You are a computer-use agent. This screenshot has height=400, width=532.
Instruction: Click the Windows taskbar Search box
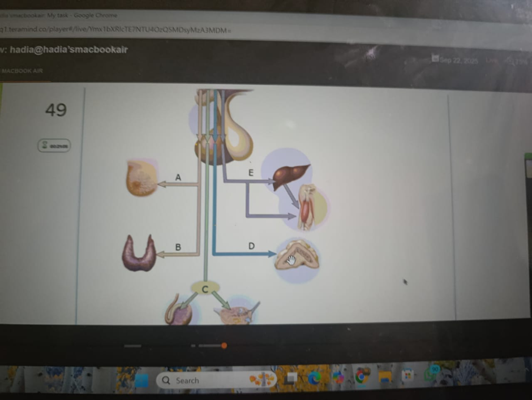(x=204, y=380)
